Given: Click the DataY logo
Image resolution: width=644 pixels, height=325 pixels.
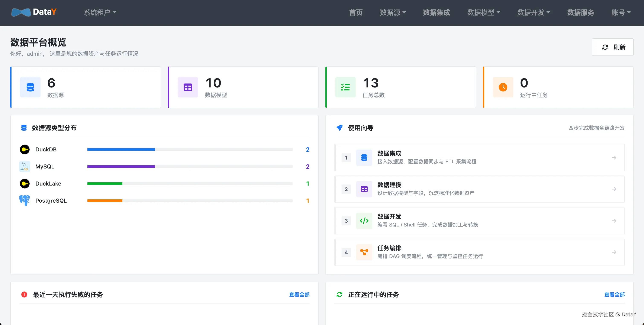Looking at the screenshot, I should [x=34, y=12].
